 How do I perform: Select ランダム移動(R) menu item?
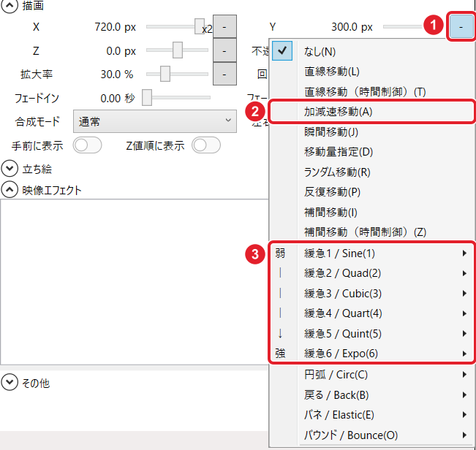(x=372, y=172)
